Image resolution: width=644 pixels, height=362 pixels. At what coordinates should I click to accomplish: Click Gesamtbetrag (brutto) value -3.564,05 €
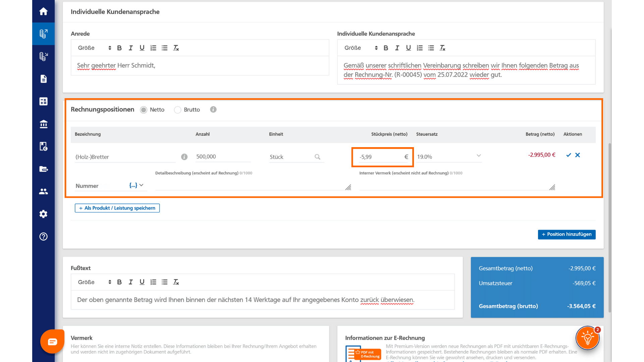point(581,306)
